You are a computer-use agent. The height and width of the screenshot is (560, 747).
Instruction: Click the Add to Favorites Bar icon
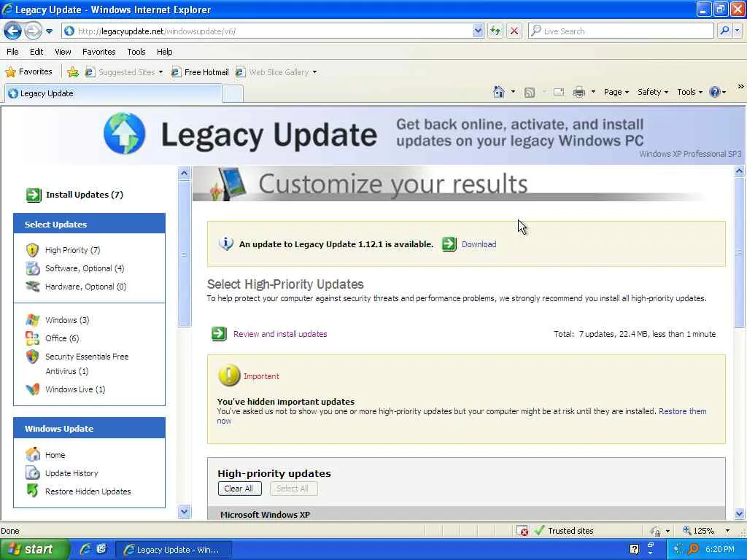coord(73,72)
